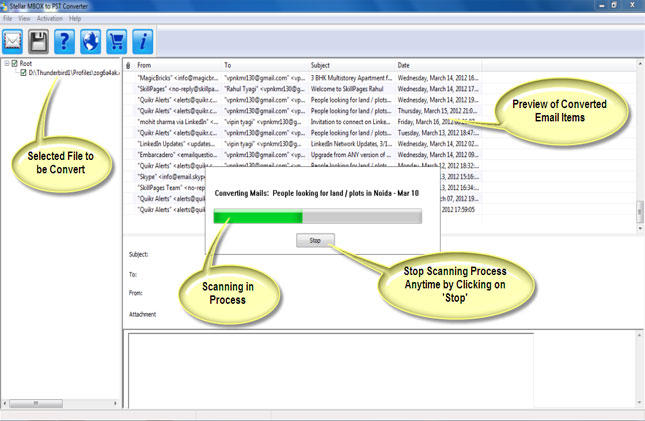This screenshot has width=645, height=421.
Task: Click the globe Update toolbar icon
Action: point(90,42)
